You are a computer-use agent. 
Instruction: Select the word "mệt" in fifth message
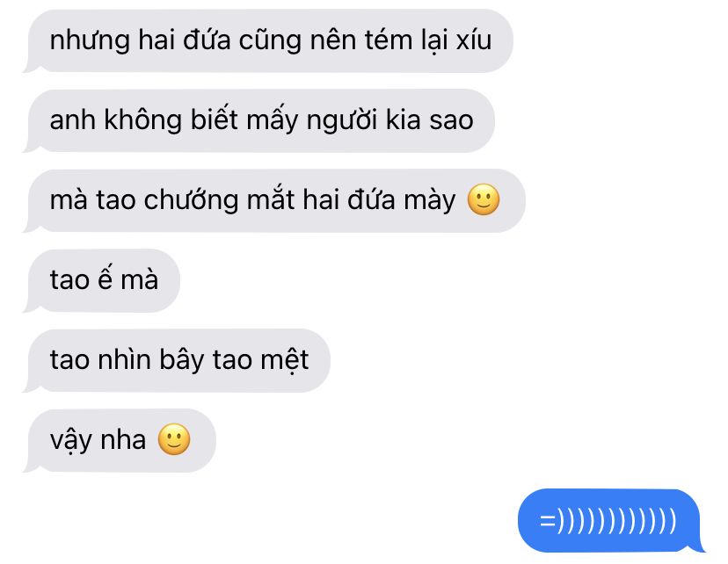pos(284,361)
